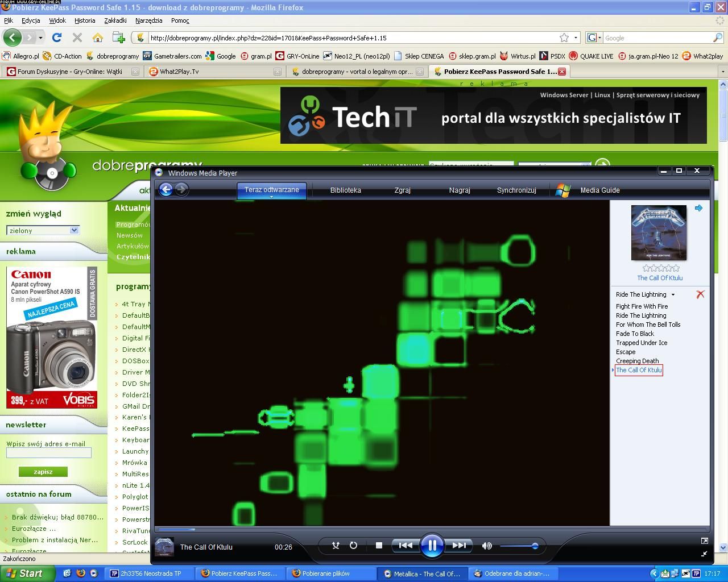Adjust the Media Player volume slider
Screen dimensions: 728x582
click(x=519, y=546)
